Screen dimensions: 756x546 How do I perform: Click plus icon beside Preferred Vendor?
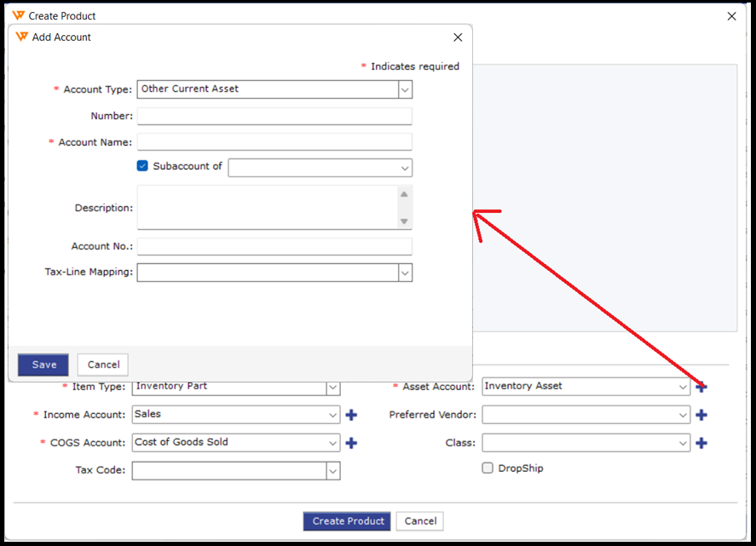pos(701,415)
